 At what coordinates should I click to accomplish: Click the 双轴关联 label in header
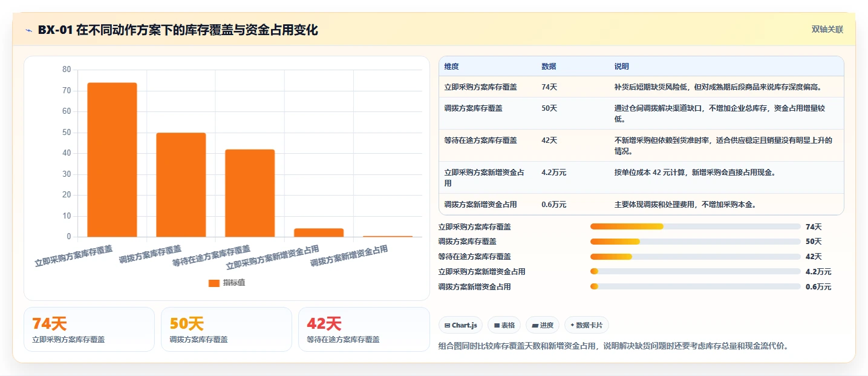point(827,30)
